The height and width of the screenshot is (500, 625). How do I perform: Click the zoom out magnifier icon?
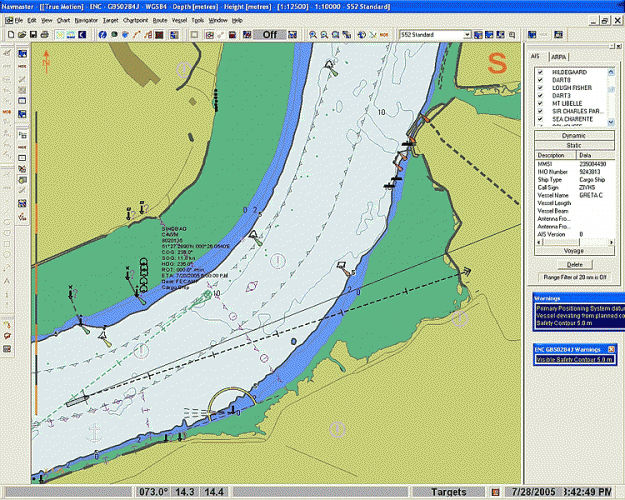(326, 34)
